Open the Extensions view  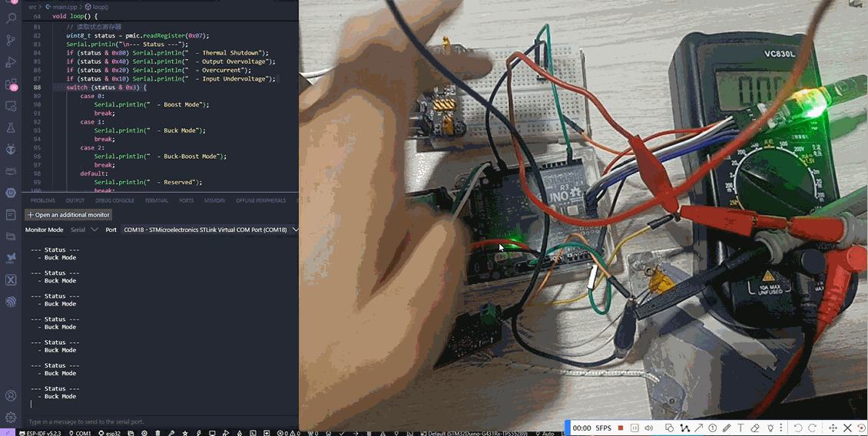point(11,84)
